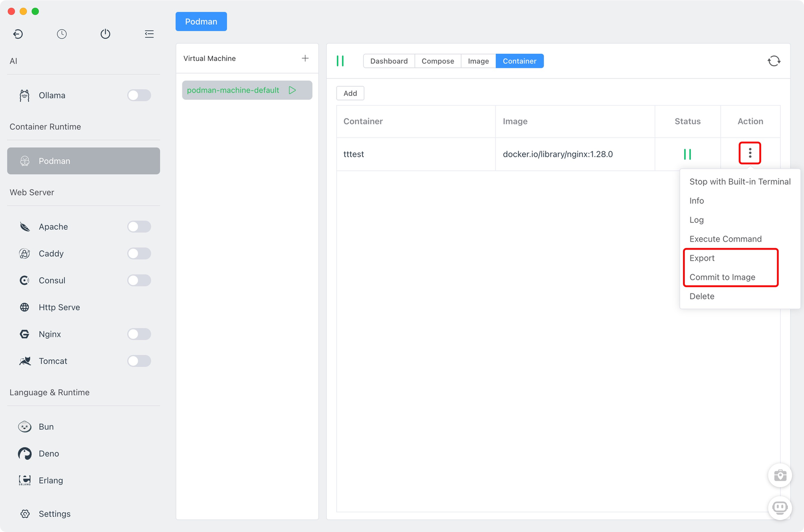Turn on the Apache toggle
The height and width of the screenshot is (532, 804).
point(139,227)
